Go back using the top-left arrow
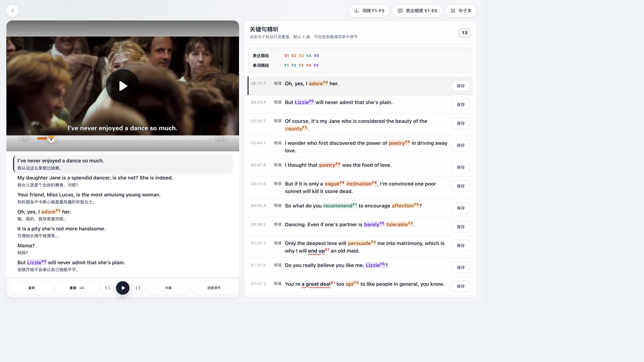The width and height of the screenshot is (644, 362). pyautogui.click(x=13, y=11)
